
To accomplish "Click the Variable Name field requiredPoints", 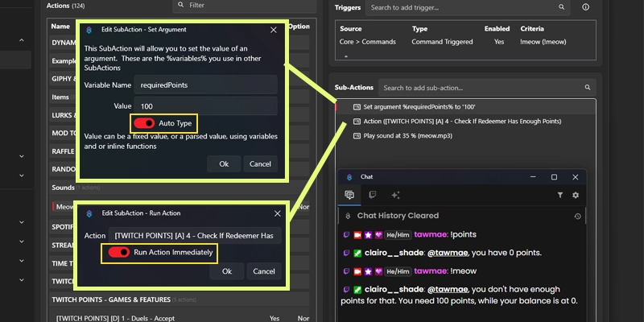I will pos(205,85).
